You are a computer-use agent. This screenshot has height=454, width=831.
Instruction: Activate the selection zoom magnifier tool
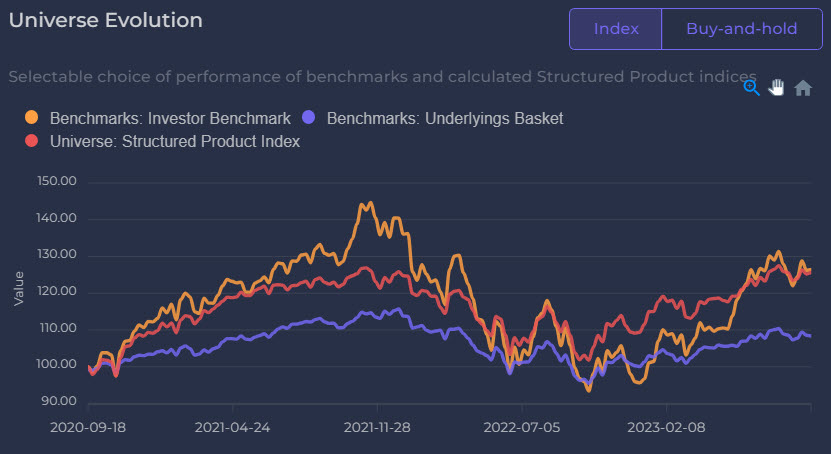click(752, 88)
